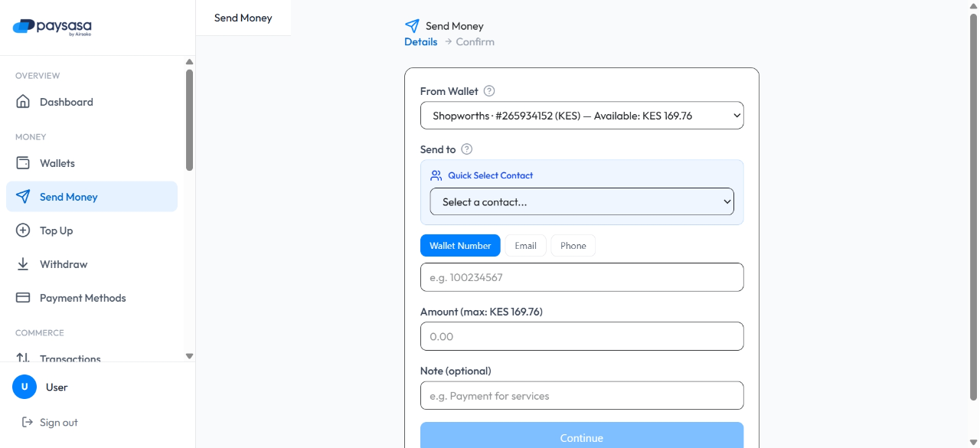Screen dimensions: 980x448
Task: Select the Send Money top tab
Action: click(243, 18)
